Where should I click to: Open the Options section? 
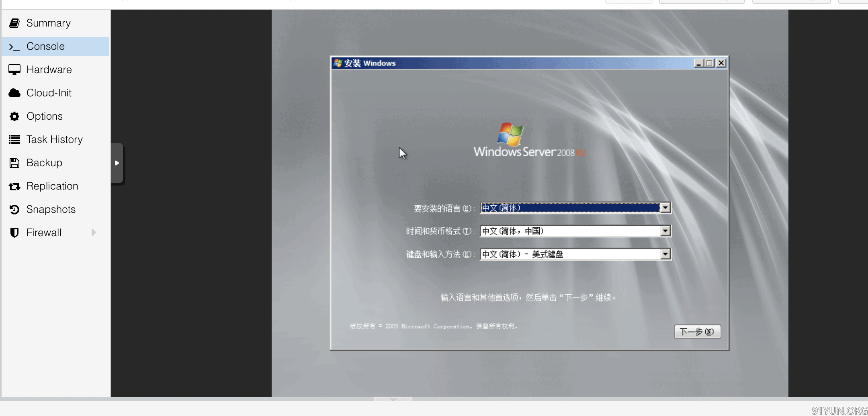(55, 116)
